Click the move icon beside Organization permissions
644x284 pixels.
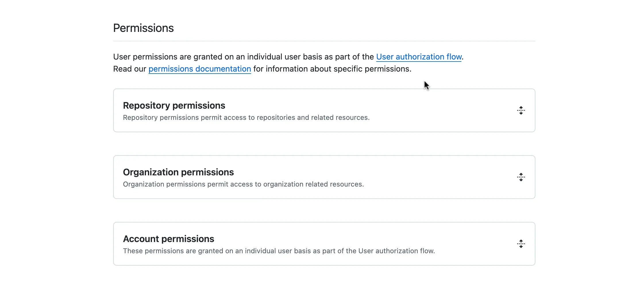pyautogui.click(x=521, y=177)
